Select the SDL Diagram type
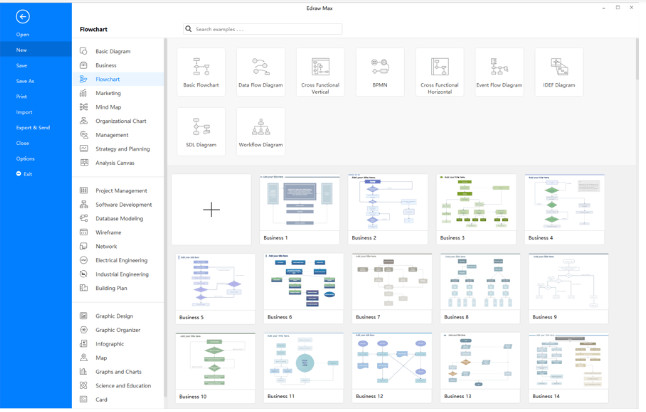The image size is (646, 412). point(201,132)
